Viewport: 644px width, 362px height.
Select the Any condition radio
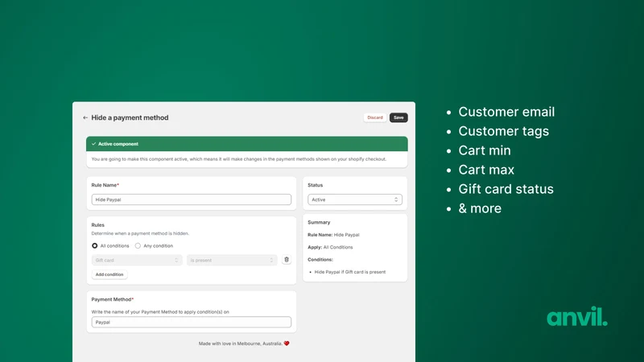point(138,246)
